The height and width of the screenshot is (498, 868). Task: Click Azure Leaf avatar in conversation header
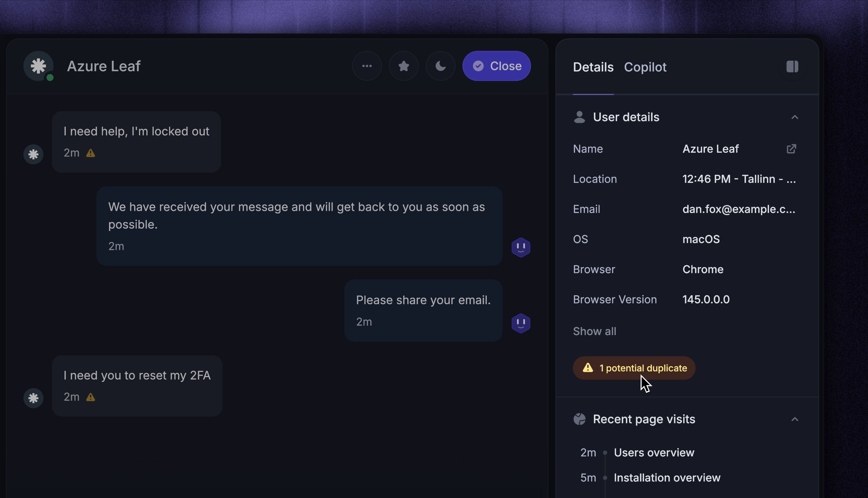[x=38, y=66]
